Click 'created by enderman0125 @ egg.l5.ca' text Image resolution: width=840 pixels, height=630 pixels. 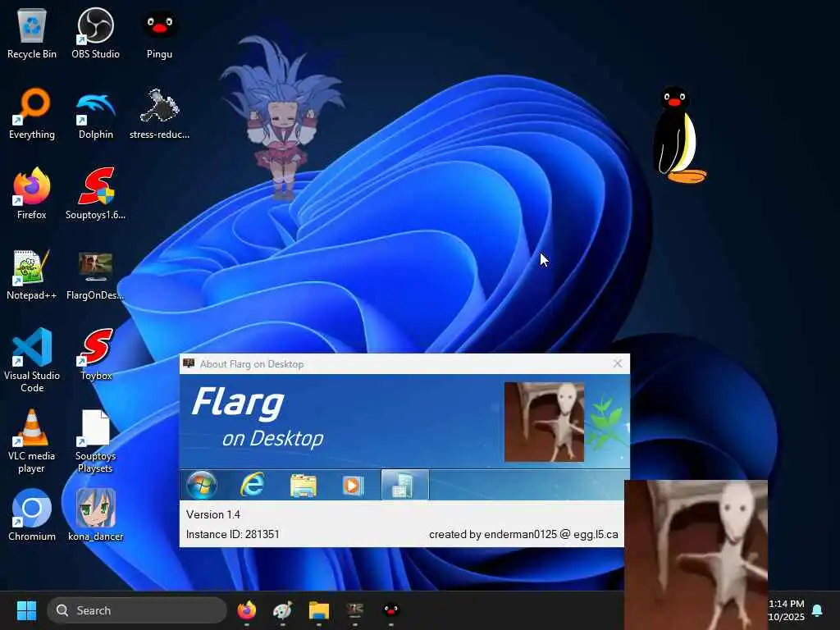tap(523, 534)
